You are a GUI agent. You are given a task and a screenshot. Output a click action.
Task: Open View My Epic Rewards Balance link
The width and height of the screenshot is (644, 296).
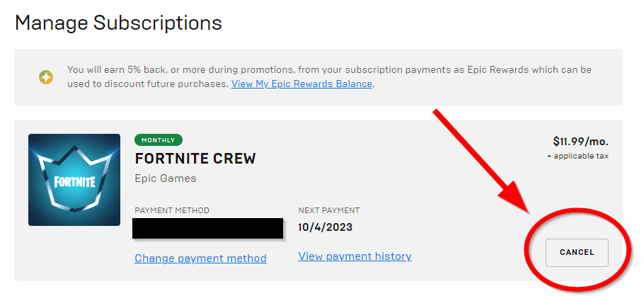pos(302,84)
